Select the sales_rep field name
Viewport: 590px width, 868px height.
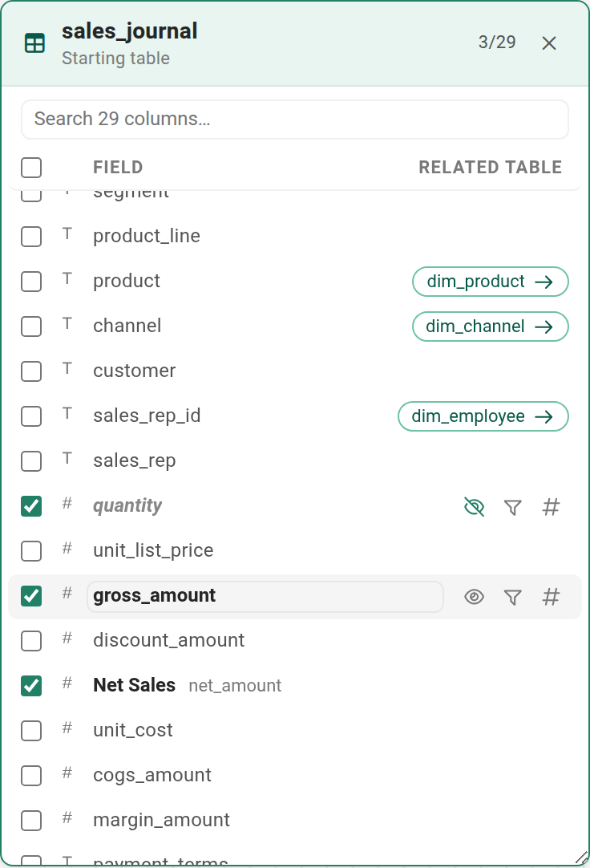coord(135,461)
